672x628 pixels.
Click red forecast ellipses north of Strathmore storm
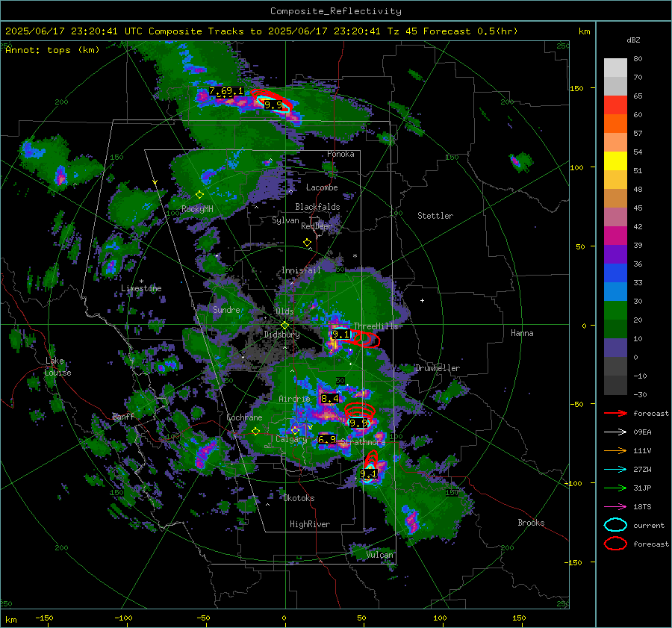[360, 411]
